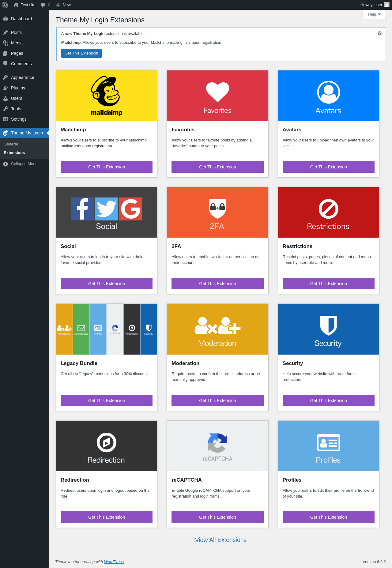Click the Theme My Login chameleon icon
Screen dimensions: 392x568
pos(6,133)
